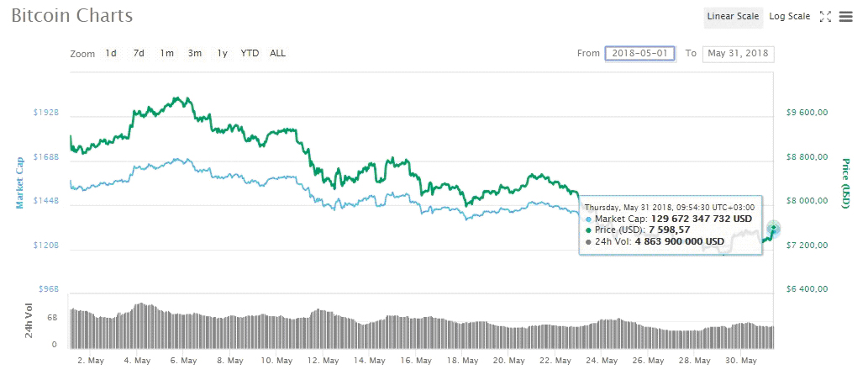The image size is (868, 375).
Task: Click the 26. May date label
Action: (648, 361)
